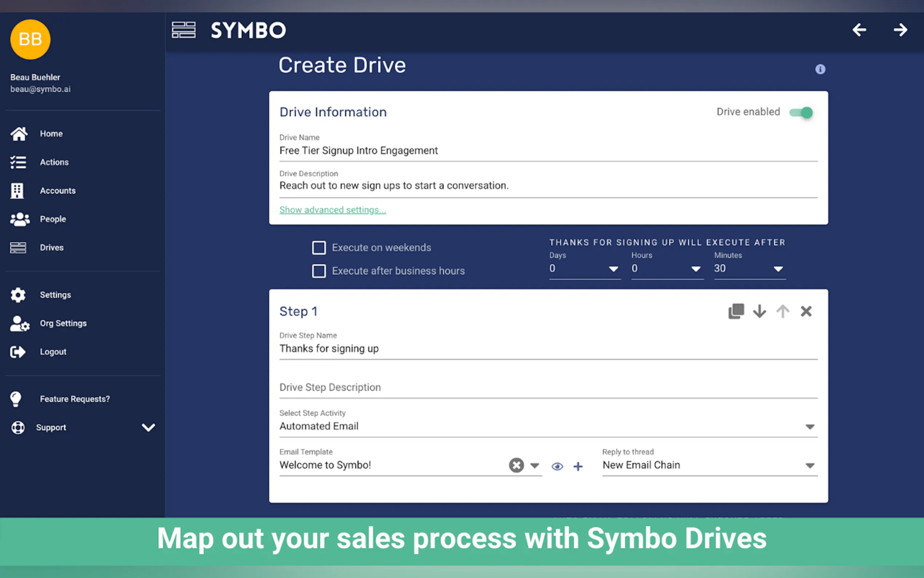Viewport: 924px width, 578px height.
Task: Click the forward arrow in header
Action: click(x=900, y=30)
